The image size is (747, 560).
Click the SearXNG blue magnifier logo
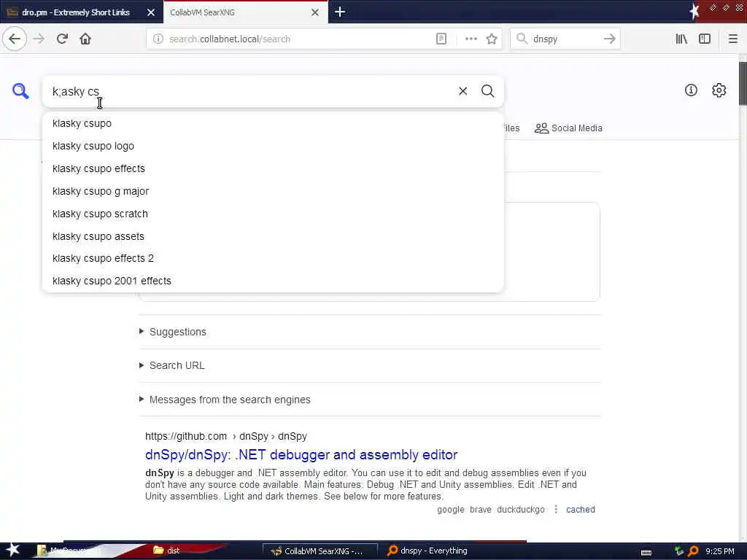coord(20,90)
